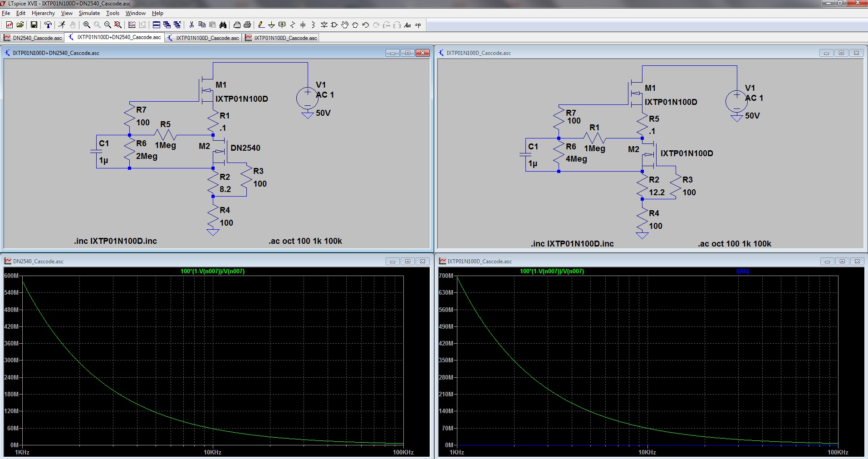Open the Window menu
This screenshot has height=459, width=868.
pos(136,13)
